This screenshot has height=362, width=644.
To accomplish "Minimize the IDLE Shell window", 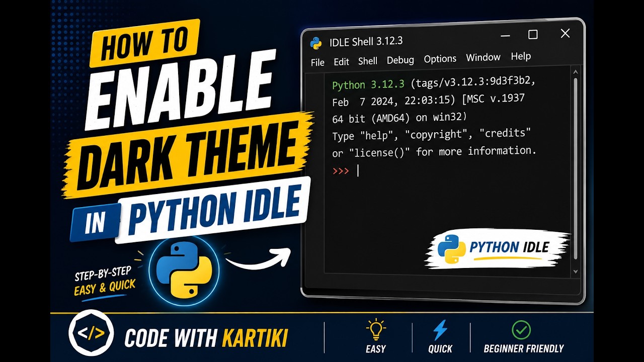I will [506, 36].
